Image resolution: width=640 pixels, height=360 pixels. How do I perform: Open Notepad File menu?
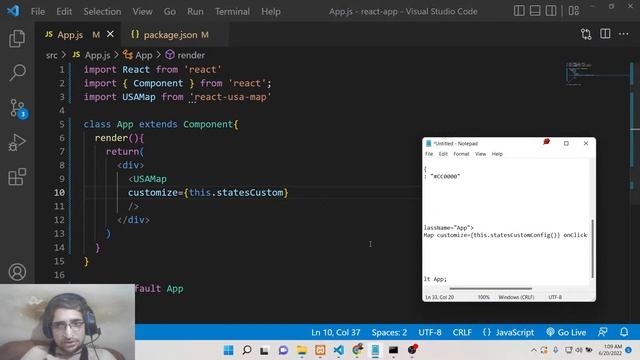[x=429, y=154]
